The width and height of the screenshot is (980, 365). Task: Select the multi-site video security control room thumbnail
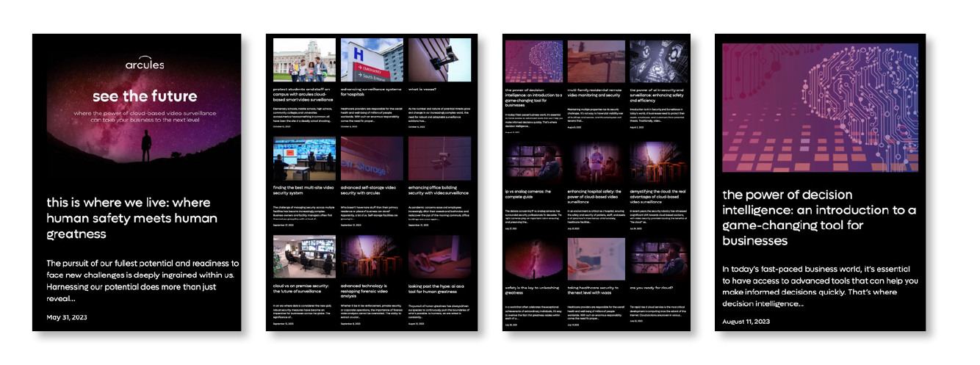[x=303, y=158]
